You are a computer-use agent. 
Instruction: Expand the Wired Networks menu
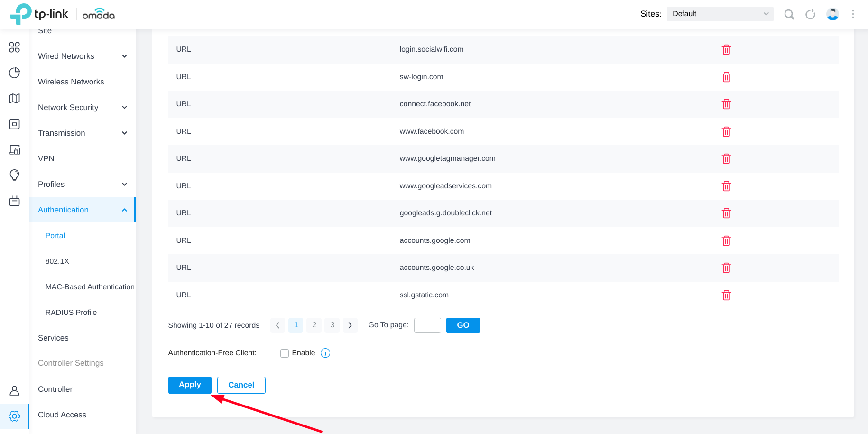83,56
